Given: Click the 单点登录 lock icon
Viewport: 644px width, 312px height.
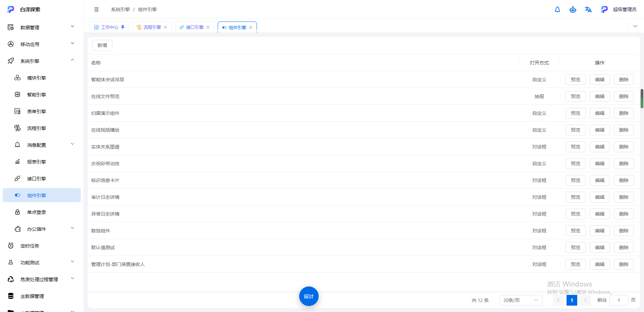Looking at the screenshot, I should coord(17,212).
